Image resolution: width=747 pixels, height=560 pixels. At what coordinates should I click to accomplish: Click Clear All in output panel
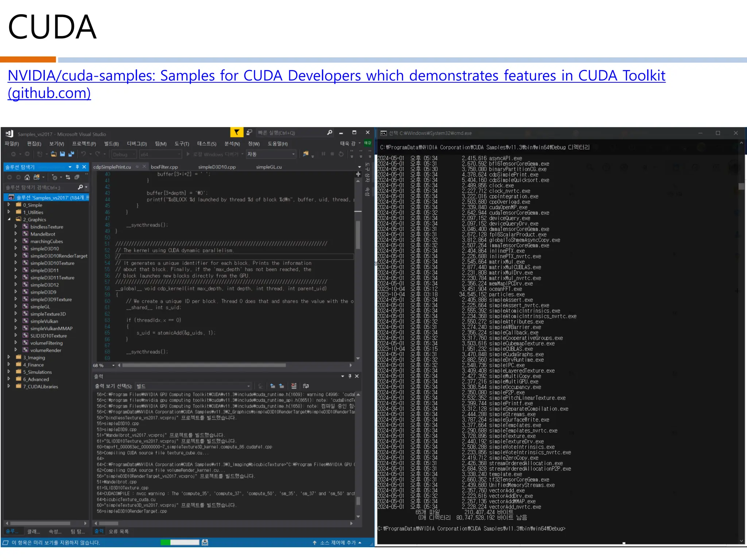click(294, 386)
